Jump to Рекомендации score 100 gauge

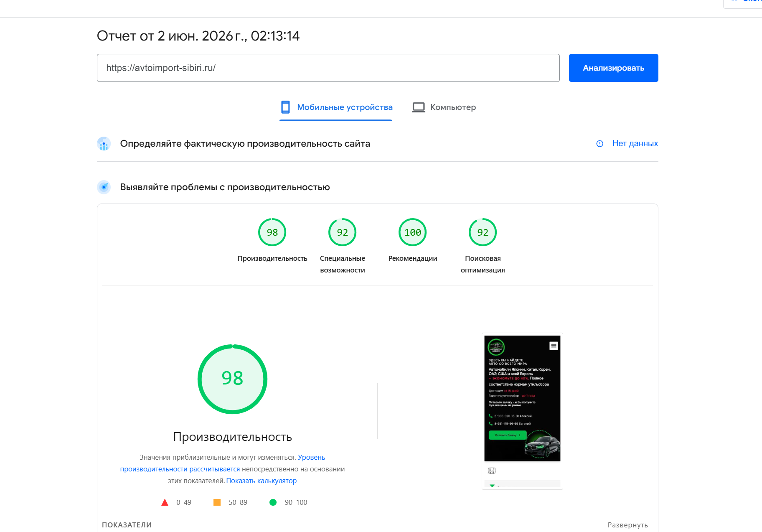tap(413, 232)
